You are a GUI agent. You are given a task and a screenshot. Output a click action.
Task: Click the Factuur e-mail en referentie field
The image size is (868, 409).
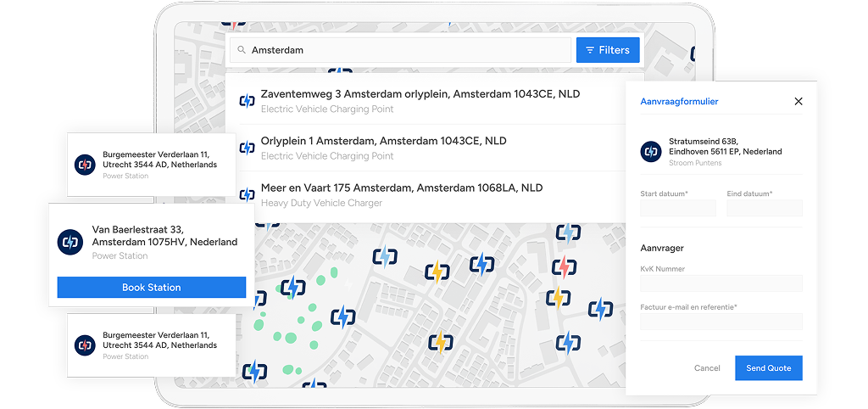721,322
